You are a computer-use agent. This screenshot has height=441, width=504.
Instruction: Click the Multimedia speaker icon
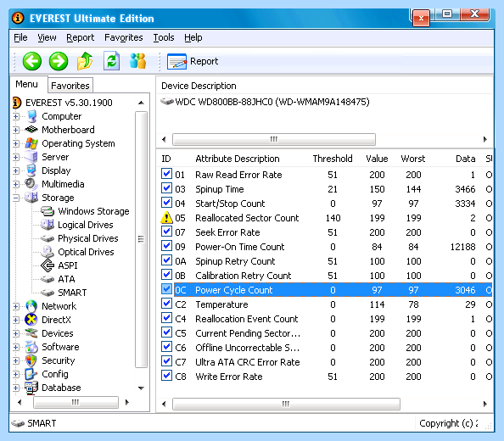[31, 184]
